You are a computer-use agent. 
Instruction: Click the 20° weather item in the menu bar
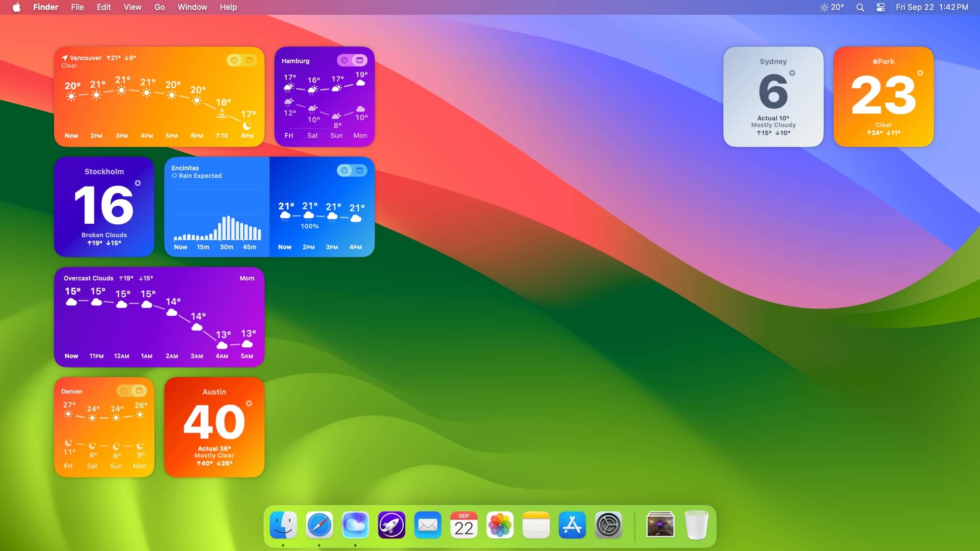[x=832, y=7]
